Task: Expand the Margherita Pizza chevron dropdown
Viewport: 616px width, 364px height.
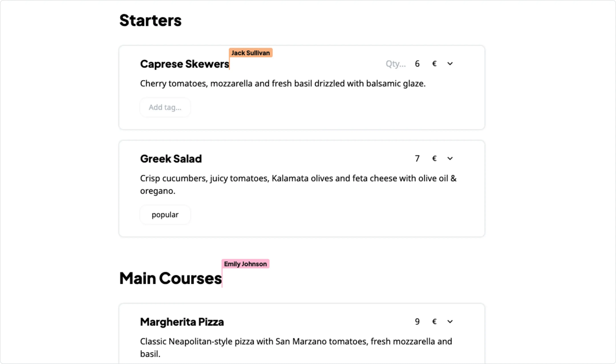Action: click(450, 322)
